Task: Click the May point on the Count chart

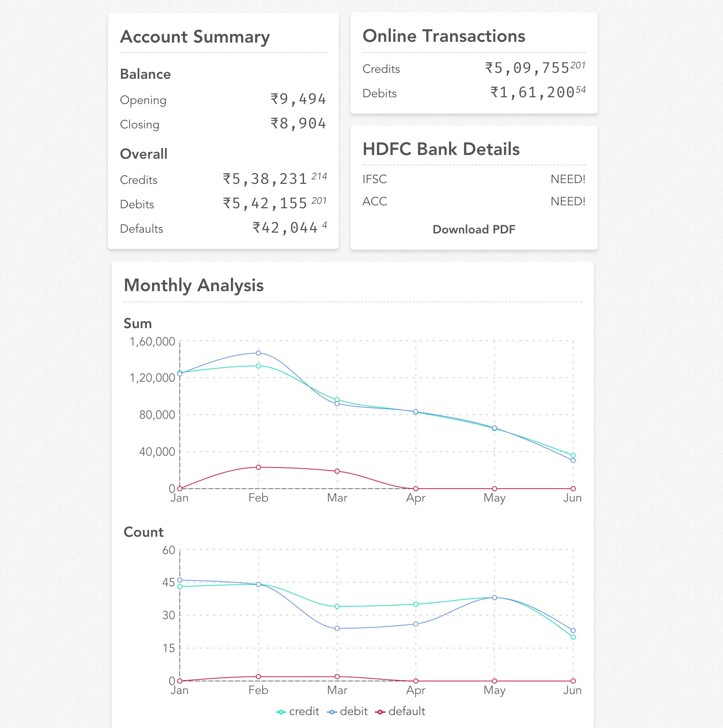Action: 494,598
